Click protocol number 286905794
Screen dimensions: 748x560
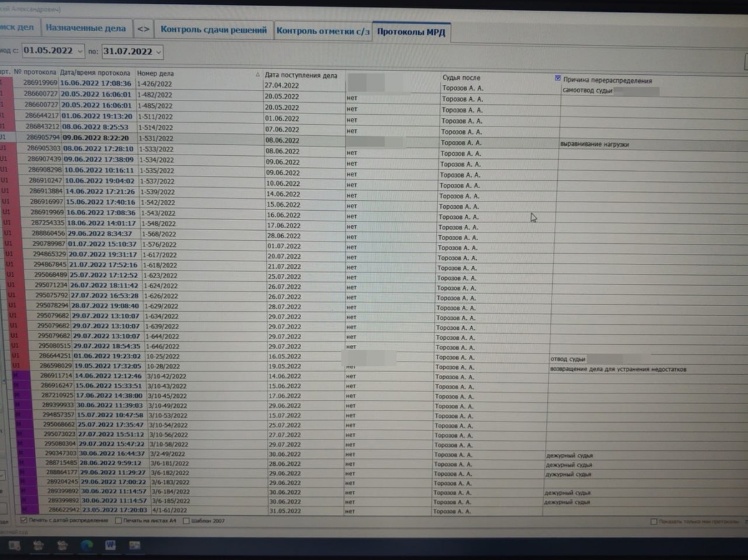point(43,137)
